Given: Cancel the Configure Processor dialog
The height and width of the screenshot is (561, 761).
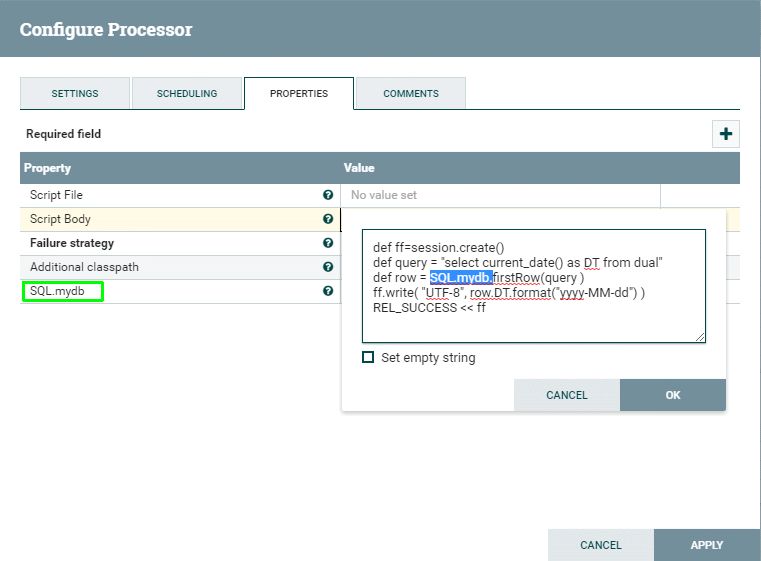Looking at the screenshot, I should pos(601,545).
